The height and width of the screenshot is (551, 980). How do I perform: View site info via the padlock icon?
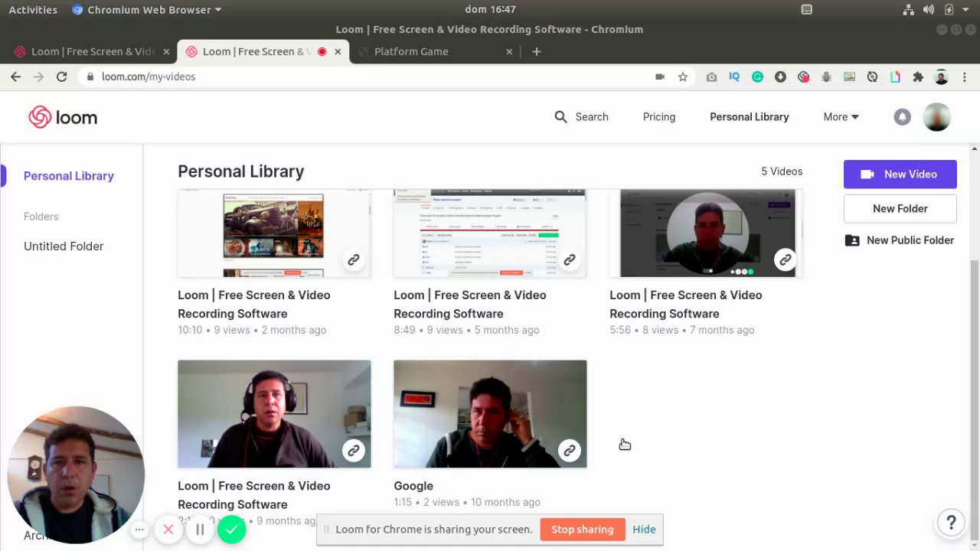tap(90, 77)
